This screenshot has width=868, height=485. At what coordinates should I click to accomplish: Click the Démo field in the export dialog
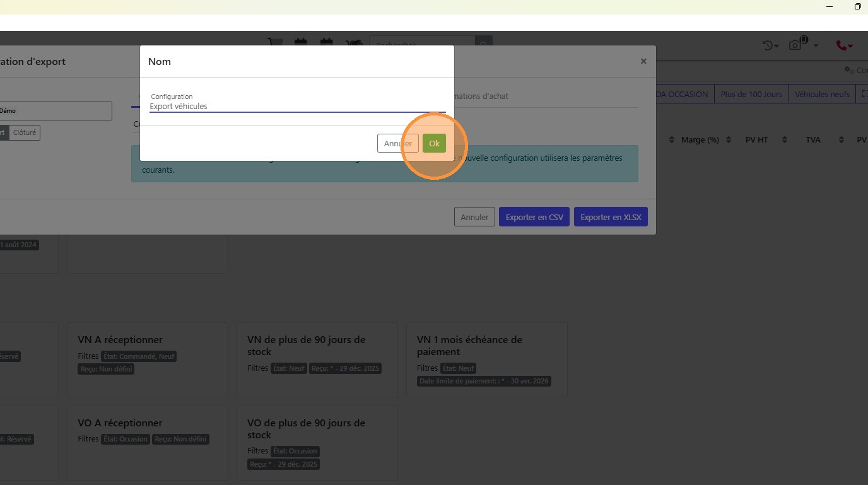point(56,111)
